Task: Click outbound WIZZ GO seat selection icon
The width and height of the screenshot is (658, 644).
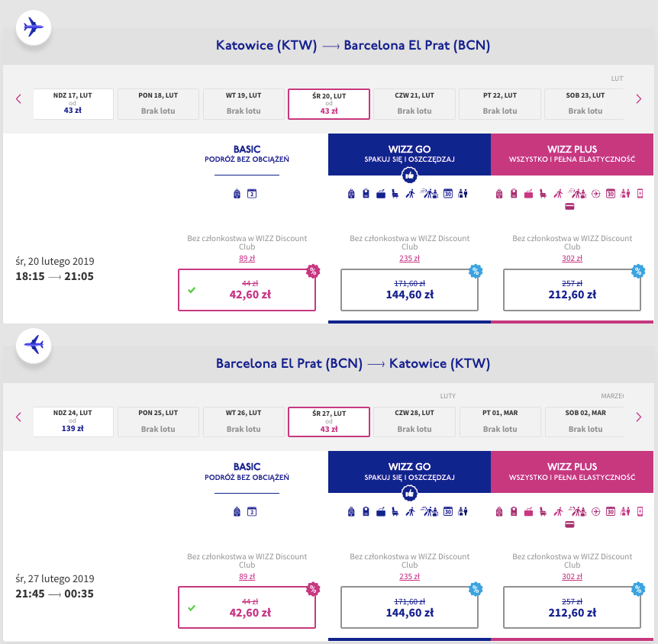Action: 395,194
